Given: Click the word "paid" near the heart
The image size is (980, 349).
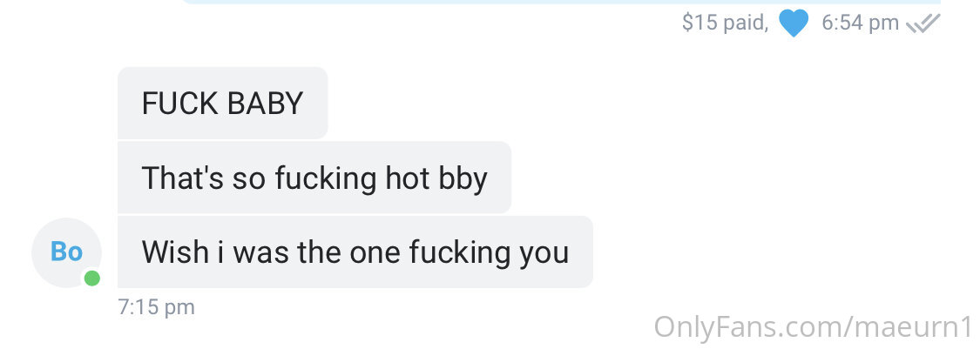Looking at the screenshot, I should click(x=744, y=23).
